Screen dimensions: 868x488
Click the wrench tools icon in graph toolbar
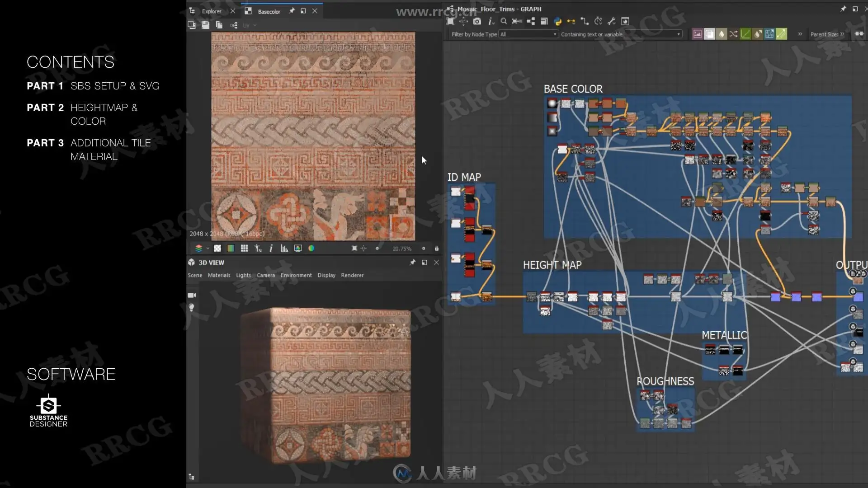click(611, 21)
